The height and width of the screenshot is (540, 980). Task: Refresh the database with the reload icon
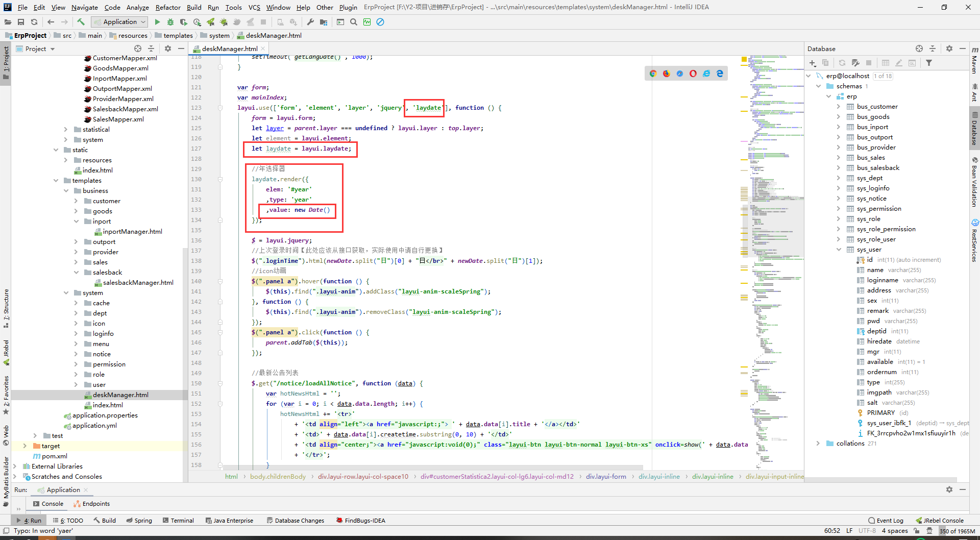tap(842, 63)
